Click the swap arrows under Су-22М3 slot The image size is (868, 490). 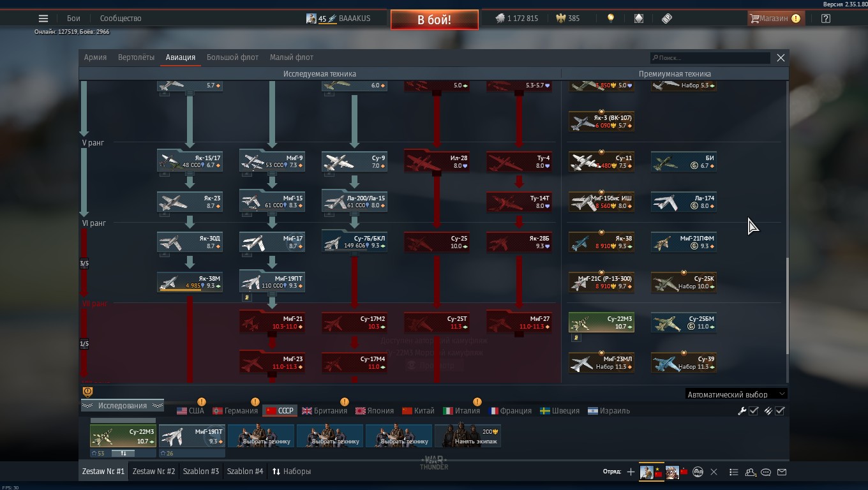[x=123, y=454]
